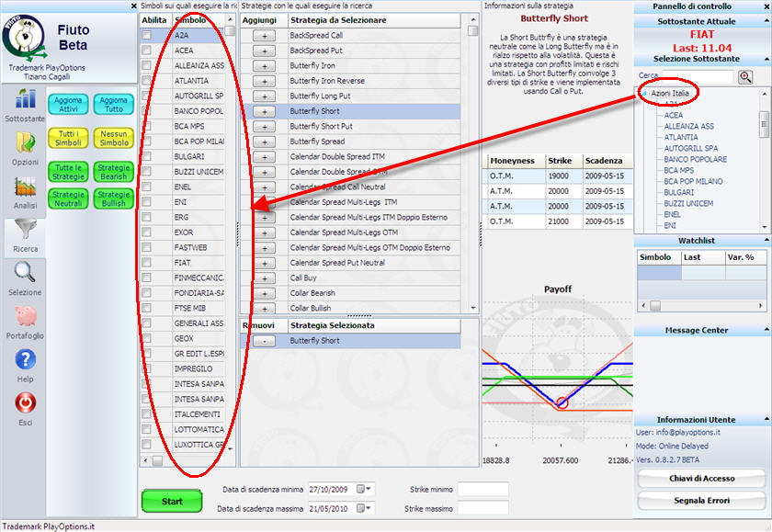Select ATLANTIA in the underlying tree

(681, 138)
